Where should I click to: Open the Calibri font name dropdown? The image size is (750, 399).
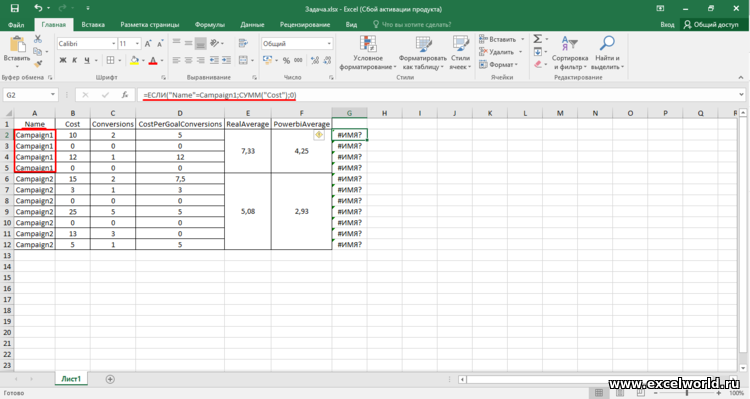point(114,44)
